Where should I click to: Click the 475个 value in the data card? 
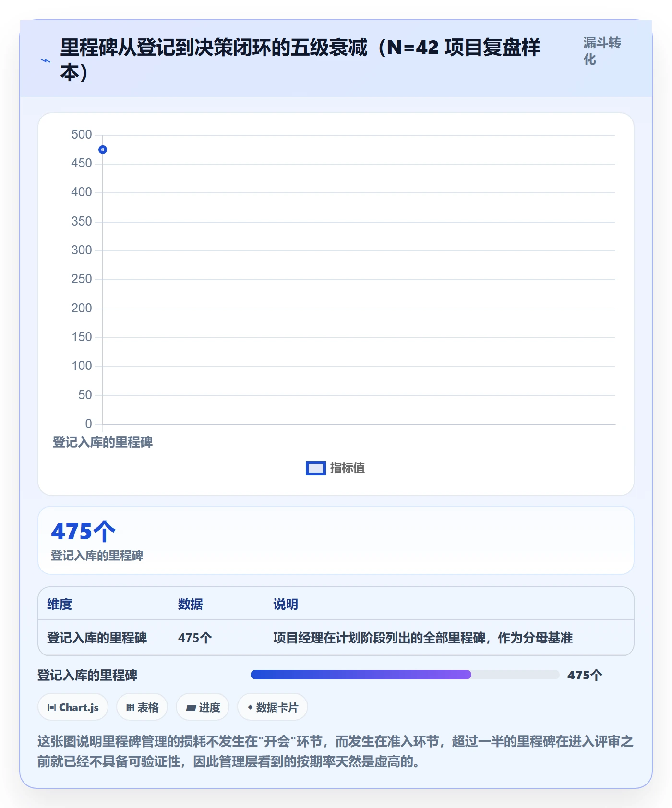(84, 532)
